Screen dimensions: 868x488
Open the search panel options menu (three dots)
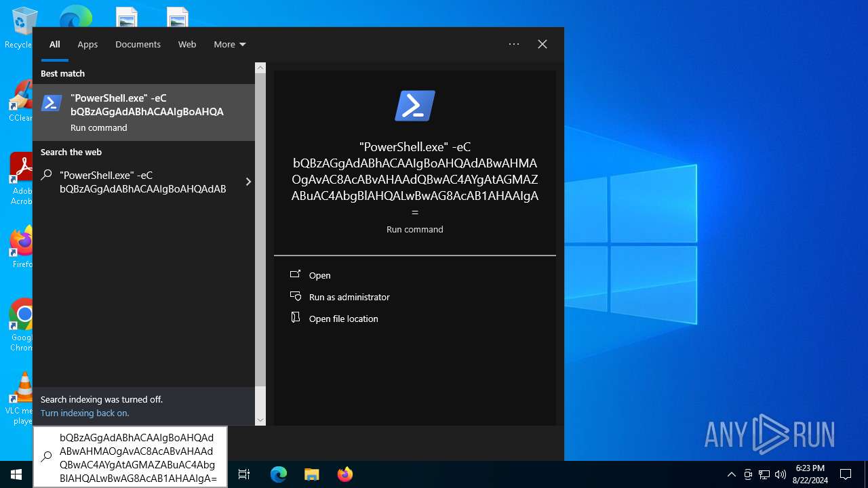514,44
